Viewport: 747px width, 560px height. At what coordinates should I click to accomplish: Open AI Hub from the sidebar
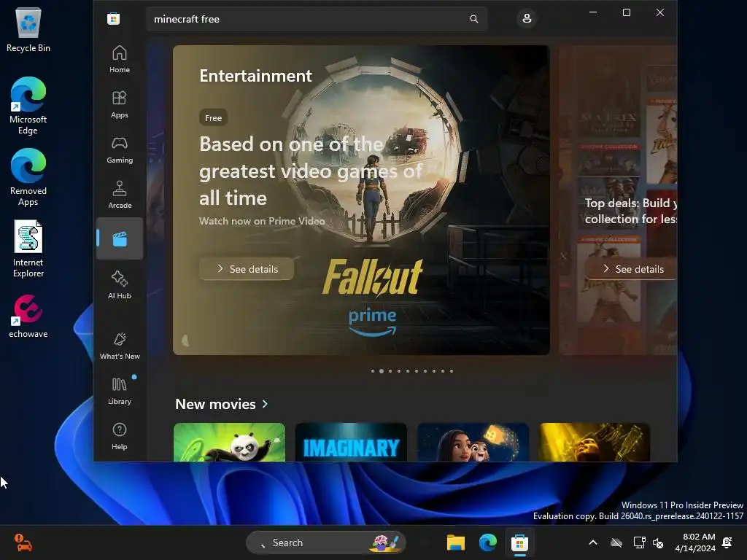click(x=119, y=285)
